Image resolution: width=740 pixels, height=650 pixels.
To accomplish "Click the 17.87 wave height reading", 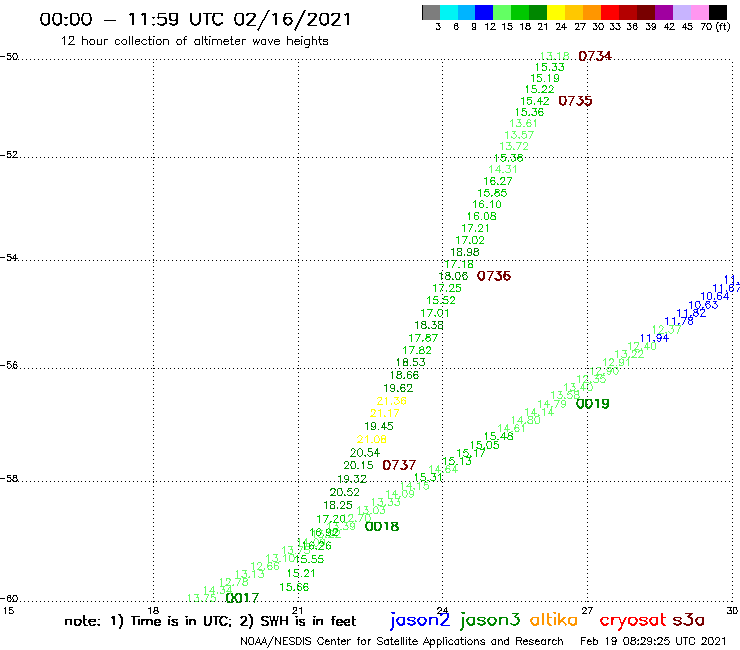I will [423, 338].
